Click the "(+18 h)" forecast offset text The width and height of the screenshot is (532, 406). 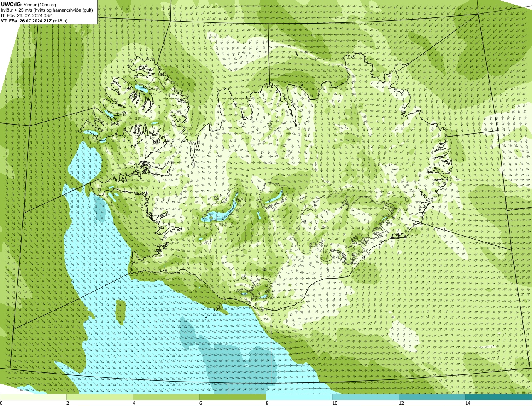(x=60, y=21)
